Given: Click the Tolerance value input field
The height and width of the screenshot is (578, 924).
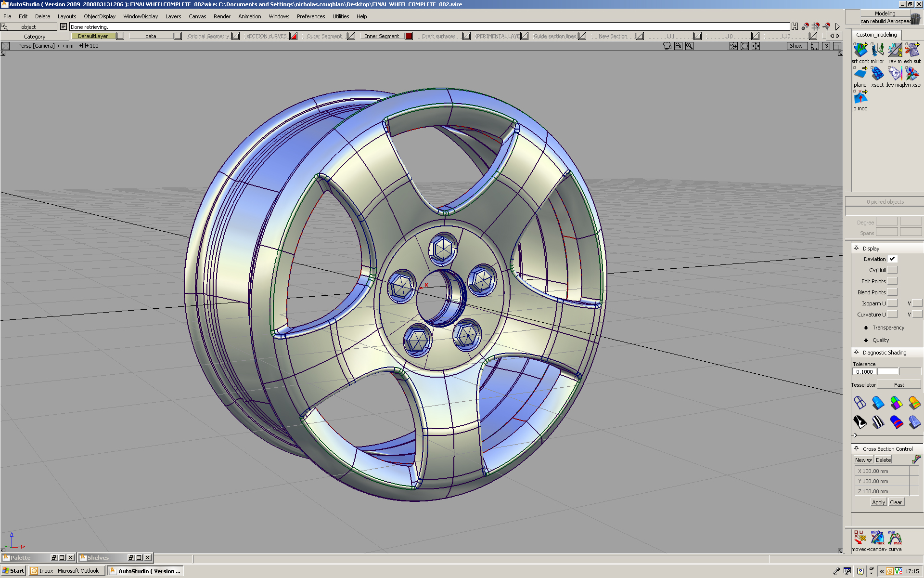Looking at the screenshot, I should click(x=864, y=372).
